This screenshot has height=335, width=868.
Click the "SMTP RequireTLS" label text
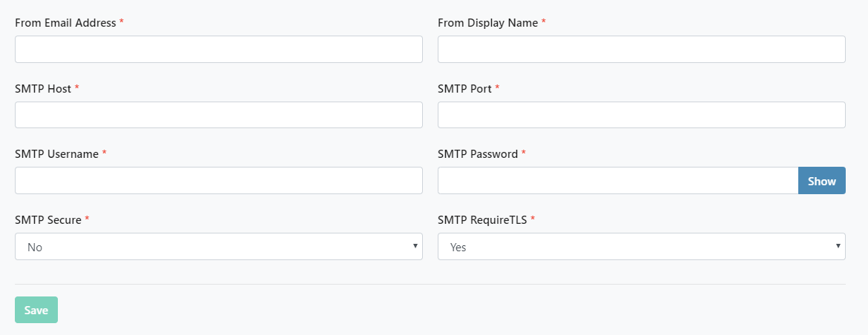coord(482,220)
